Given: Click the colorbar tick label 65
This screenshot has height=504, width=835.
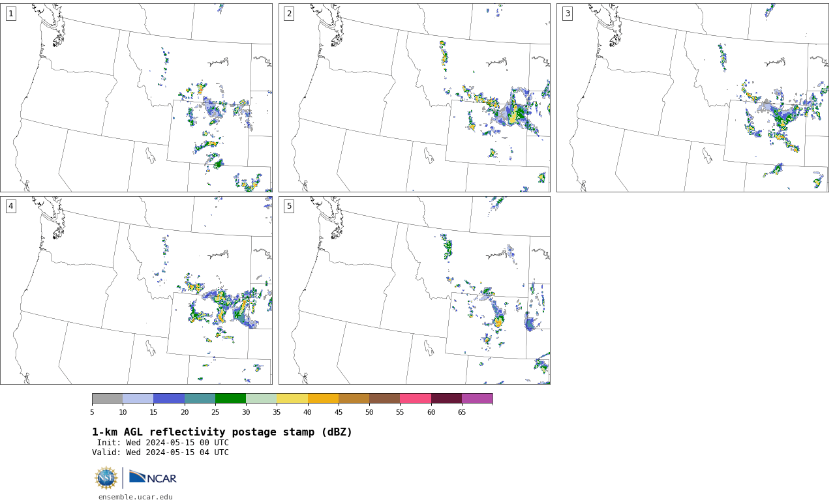Looking at the screenshot, I should pyautogui.click(x=462, y=412).
